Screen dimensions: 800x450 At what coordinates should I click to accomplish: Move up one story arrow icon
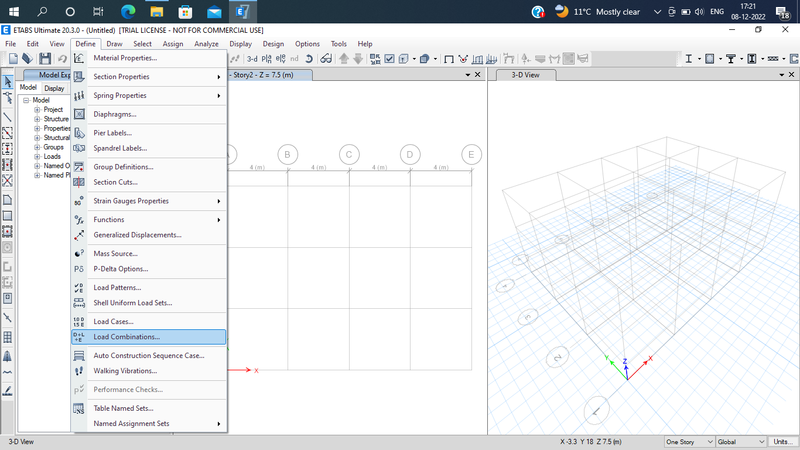[x=344, y=59]
